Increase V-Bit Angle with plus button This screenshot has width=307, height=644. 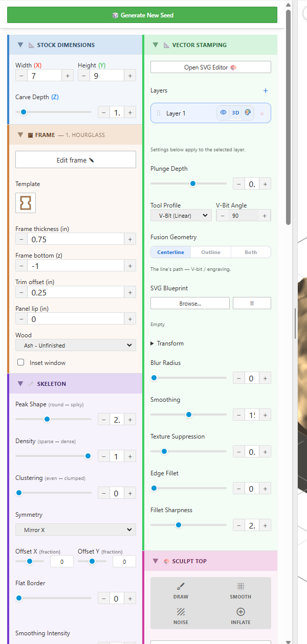coord(265,215)
